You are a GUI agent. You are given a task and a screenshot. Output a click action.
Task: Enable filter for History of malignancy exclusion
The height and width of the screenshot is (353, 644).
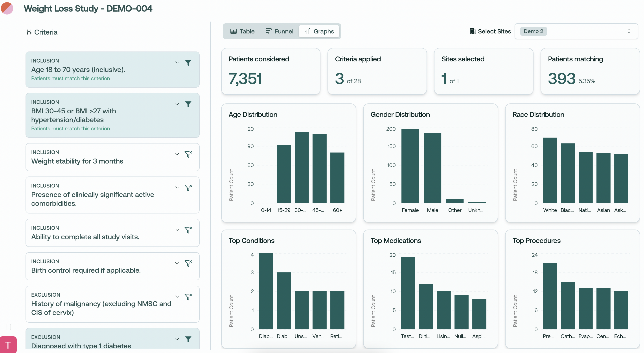click(188, 297)
